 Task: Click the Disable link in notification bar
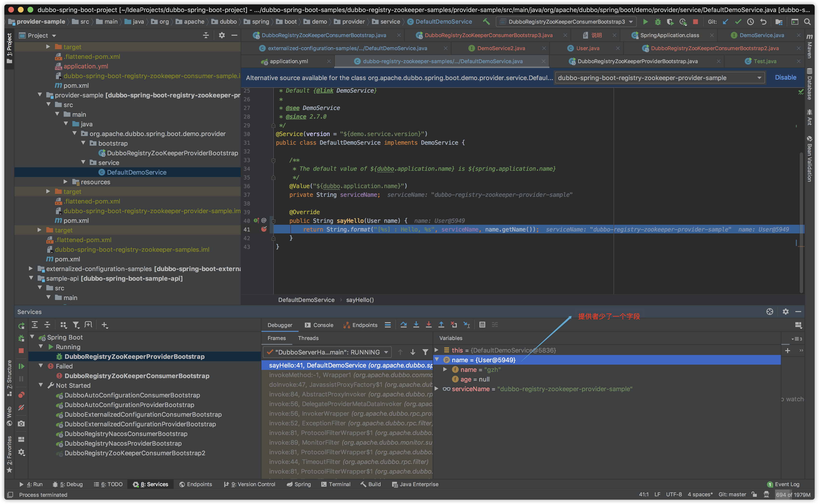(785, 77)
